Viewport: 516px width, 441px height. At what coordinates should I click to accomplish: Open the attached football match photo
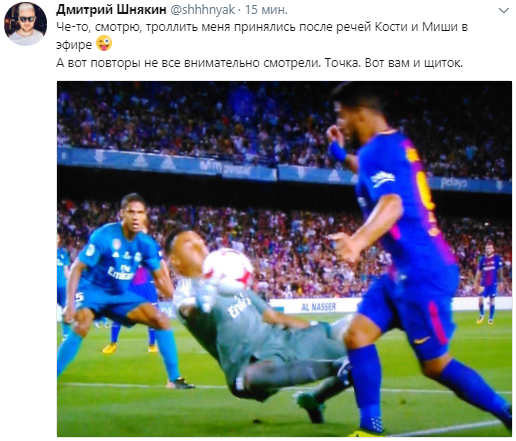[x=284, y=259]
